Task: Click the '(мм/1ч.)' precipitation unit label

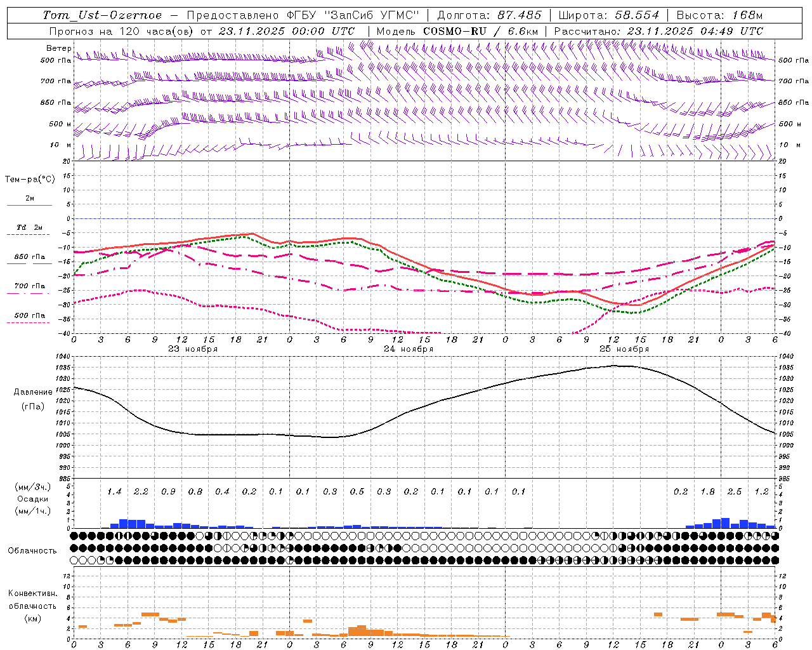Action: tap(32, 511)
